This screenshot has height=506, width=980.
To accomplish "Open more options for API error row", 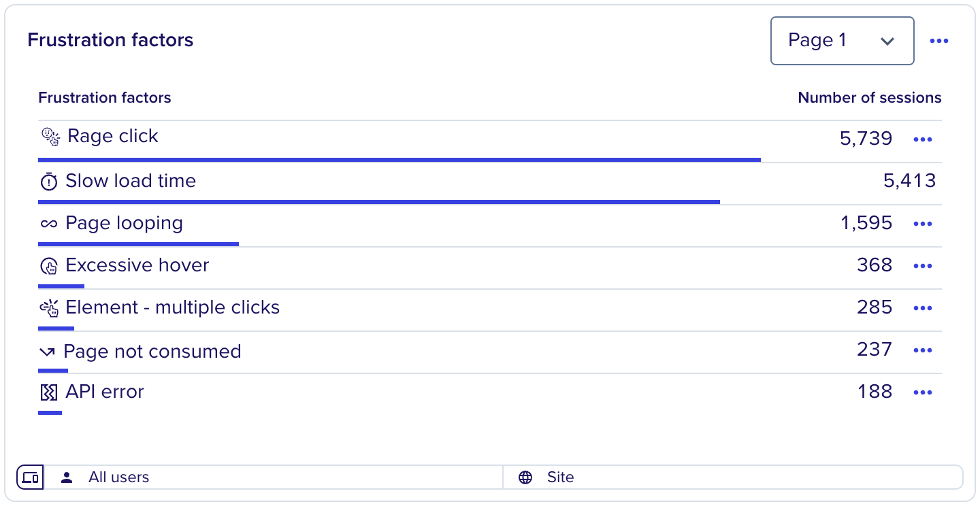I will 922,392.
